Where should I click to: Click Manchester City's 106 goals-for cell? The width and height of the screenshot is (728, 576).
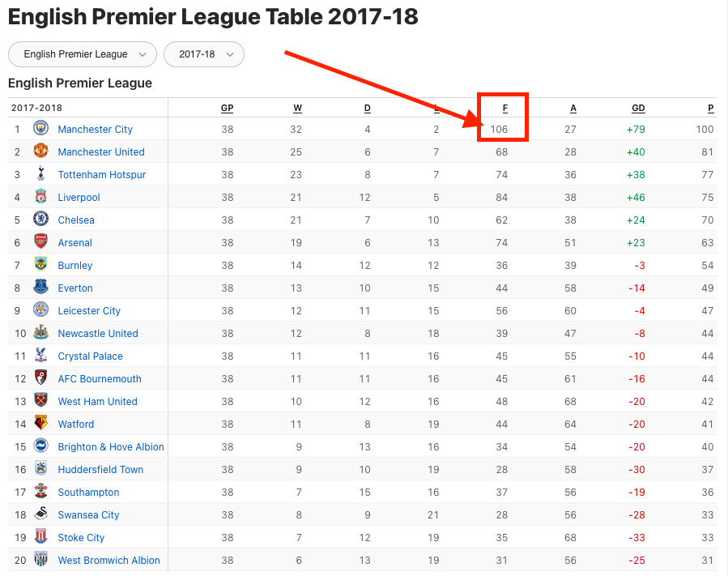498,129
